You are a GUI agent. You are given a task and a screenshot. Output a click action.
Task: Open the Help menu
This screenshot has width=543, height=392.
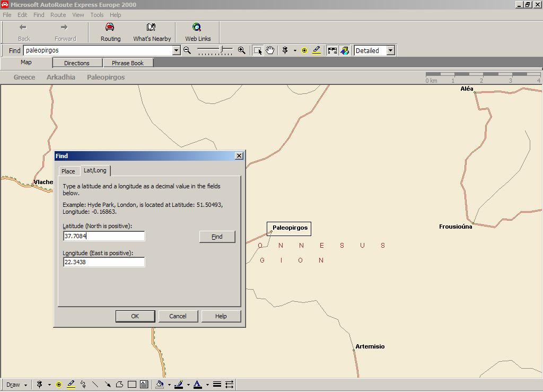pos(115,15)
